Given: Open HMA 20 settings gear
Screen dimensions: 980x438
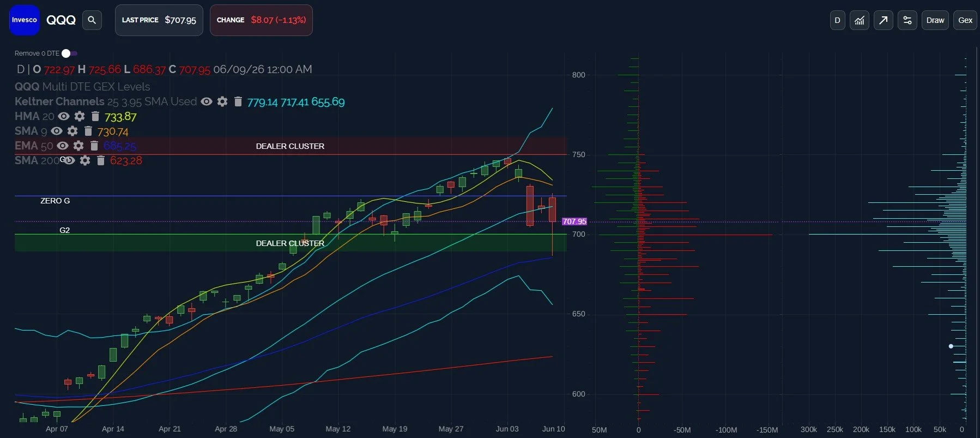Looking at the screenshot, I should (x=80, y=116).
